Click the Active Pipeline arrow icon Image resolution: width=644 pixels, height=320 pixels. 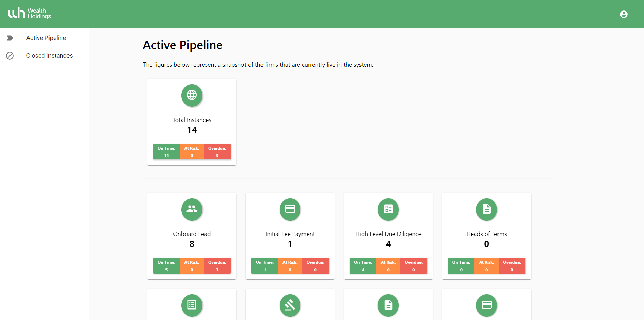10,38
